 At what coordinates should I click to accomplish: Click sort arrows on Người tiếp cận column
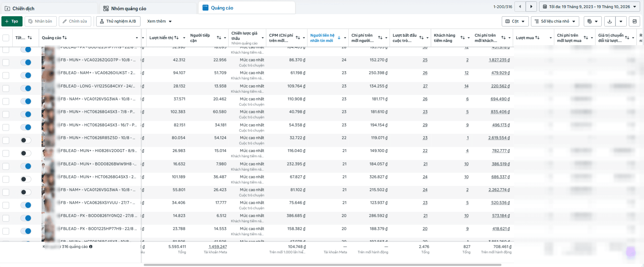pyautogui.click(x=219, y=38)
